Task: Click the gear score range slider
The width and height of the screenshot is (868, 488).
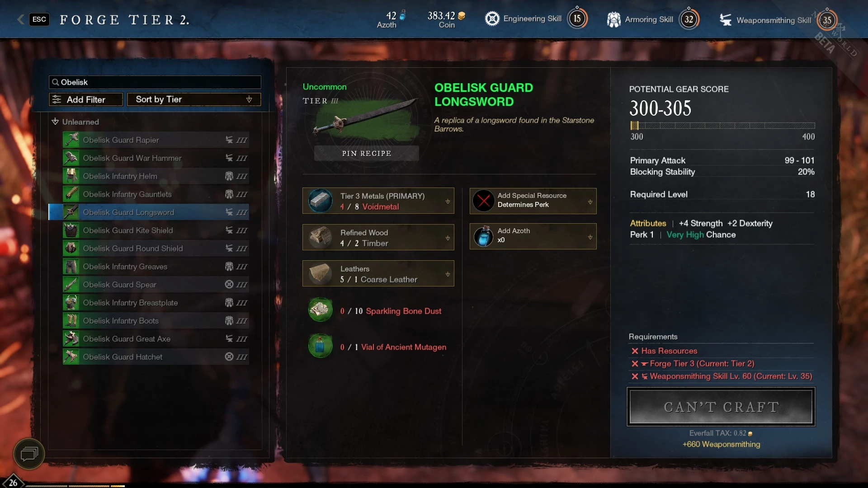Action: click(x=722, y=126)
